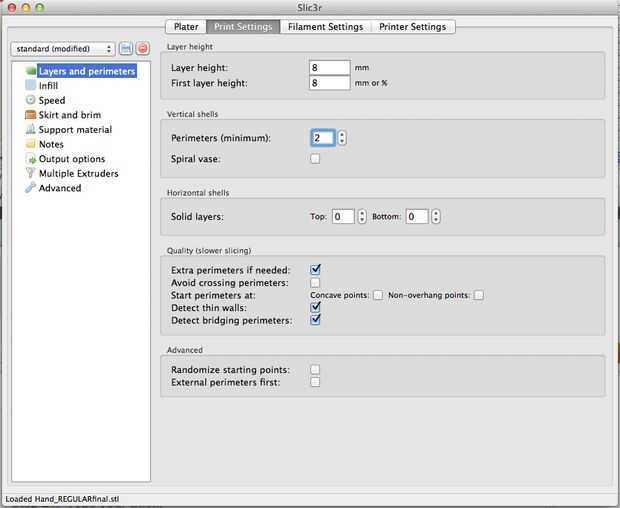This screenshot has width=620, height=508.
Task: Switch to Printer Settings tab
Action: click(x=412, y=27)
